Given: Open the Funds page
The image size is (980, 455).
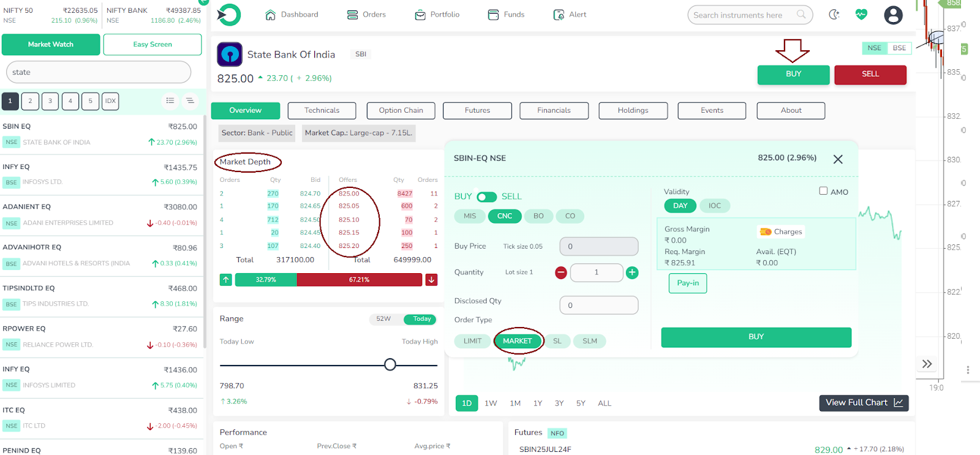Looking at the screenshot, I should (506, 15).
